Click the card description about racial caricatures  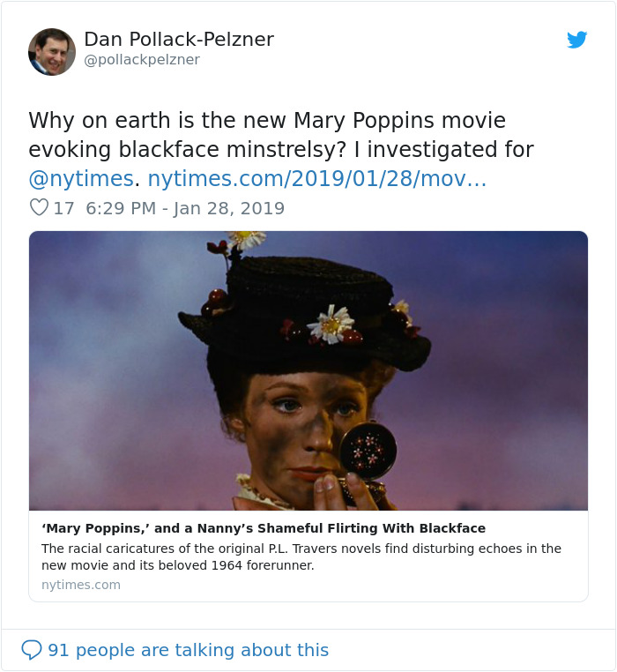301,556
